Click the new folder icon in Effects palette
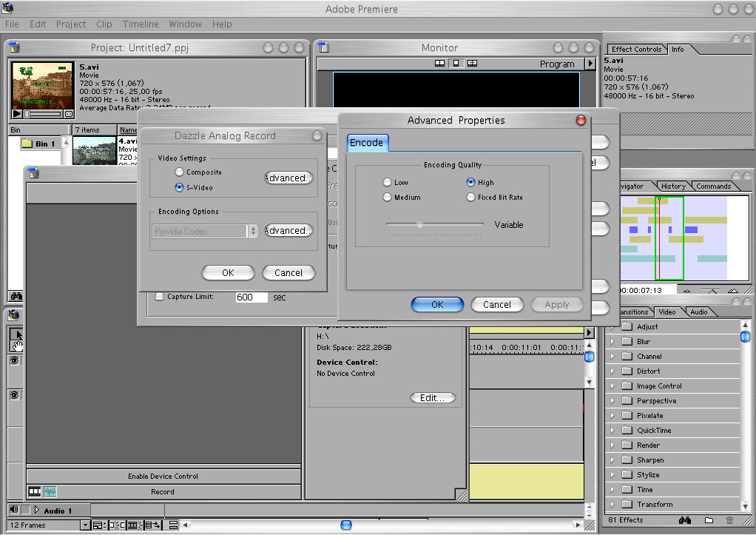756x535 pixels. click(x=709, y=520)
